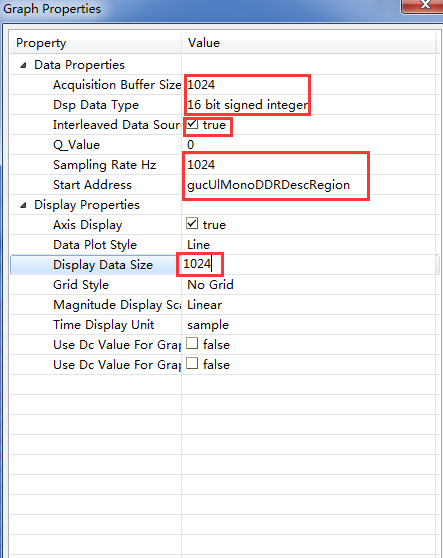Select the Axis Display property label

tap(88, 225)
